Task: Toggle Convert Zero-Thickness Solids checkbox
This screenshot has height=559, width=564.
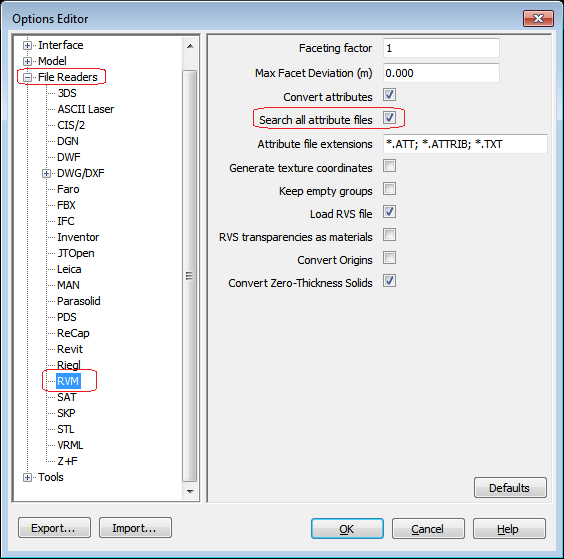Action: click(x=390, y=281)
